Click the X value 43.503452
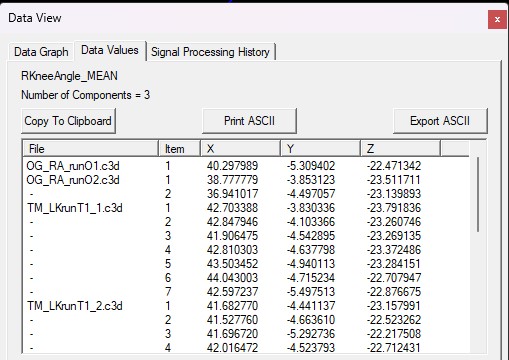This screenshot has width=509, height=360. click(x=232, y=264)
